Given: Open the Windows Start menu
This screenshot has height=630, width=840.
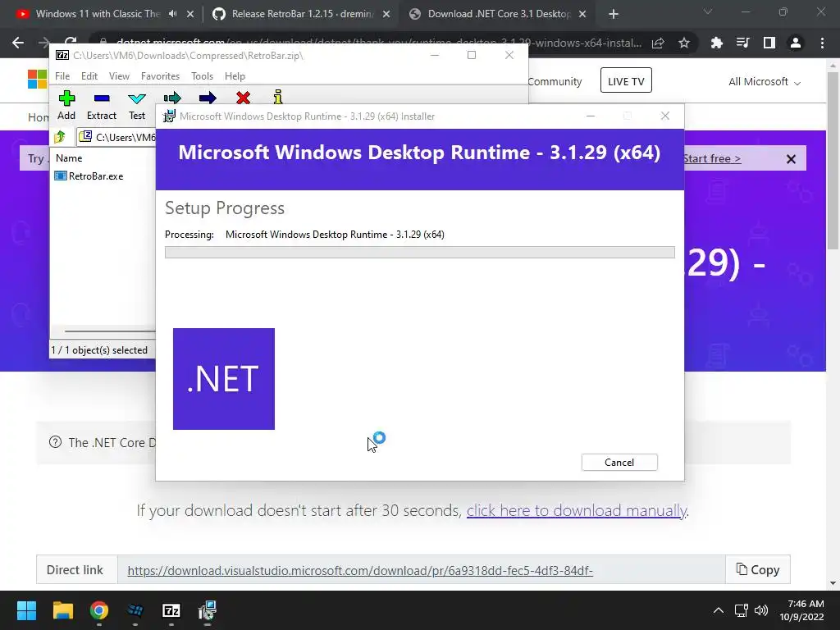Looking at the screenshot, I should tap(27, 610).
